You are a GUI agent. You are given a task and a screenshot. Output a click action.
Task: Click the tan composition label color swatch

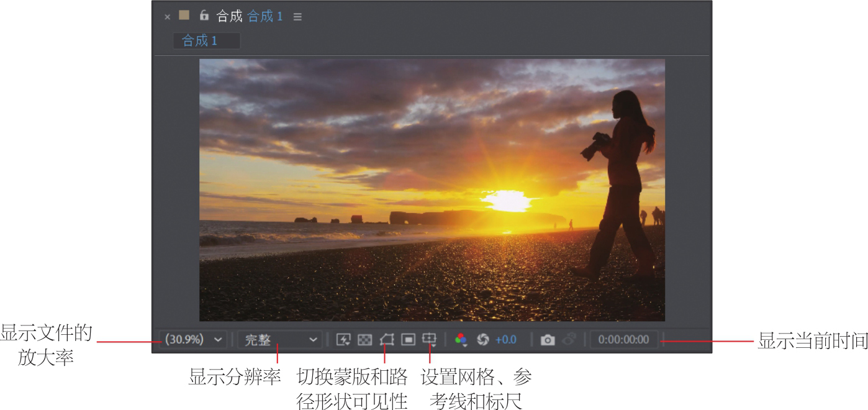[184, 16]
